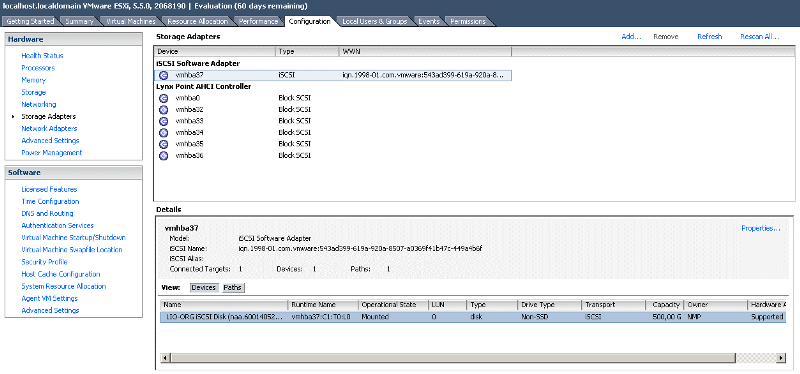Click the horizontal scrollbar thumb in Details
Viewport: 800px width, 374px height.
453,358
